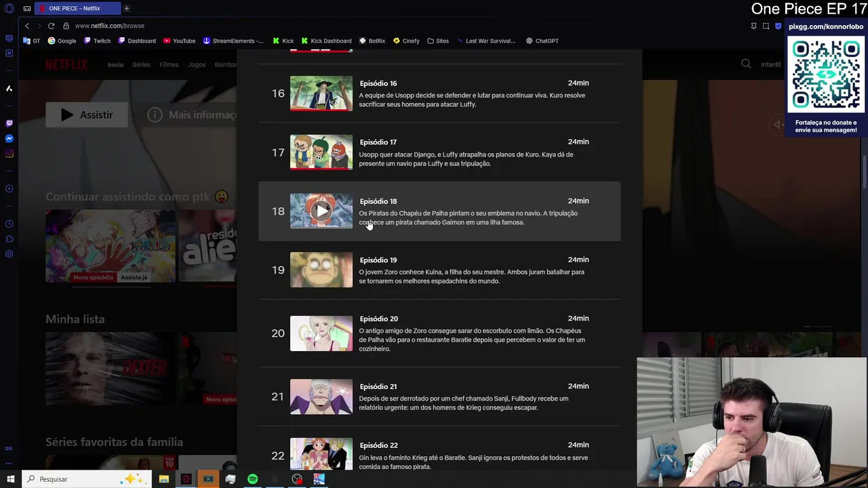Play Episódio 18 using the play overlay
Image resolution: width=868 pixels, height=488 pixels.
(321, 211)
